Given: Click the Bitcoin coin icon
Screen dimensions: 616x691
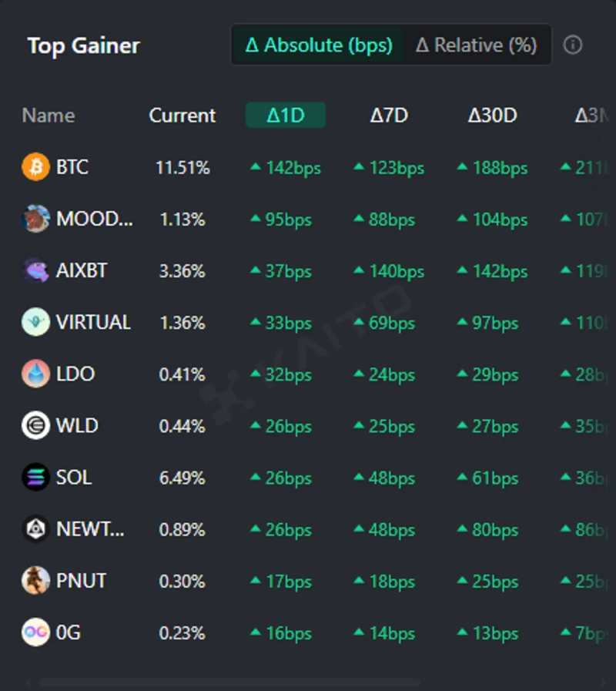Looking at the screenshot, I should (35, 167).
